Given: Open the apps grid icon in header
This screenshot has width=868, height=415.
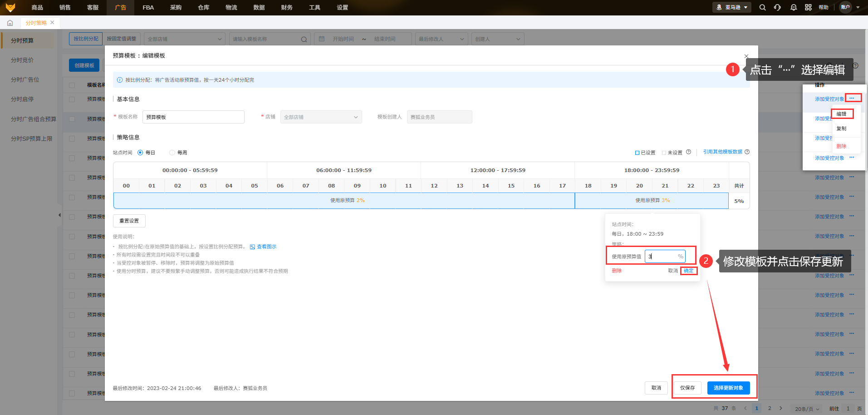Looking at the screenshot, I should click(x=808, y=7).
